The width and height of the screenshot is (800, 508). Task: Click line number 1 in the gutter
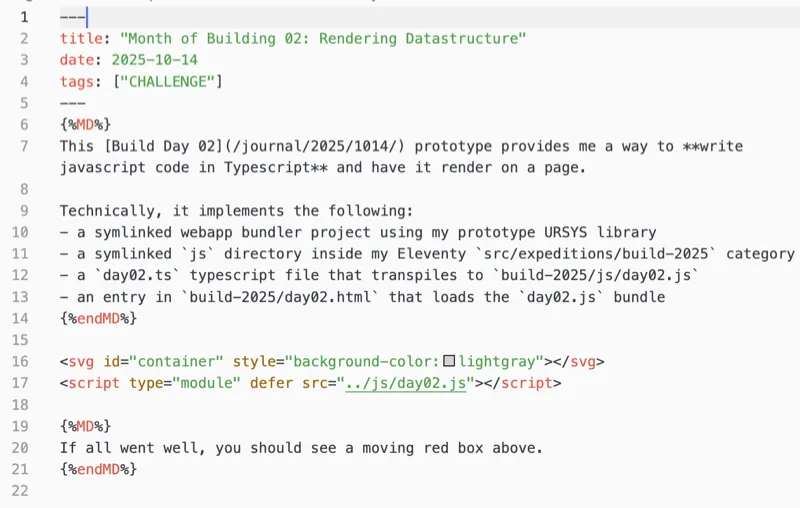click(x=24, y=17)
